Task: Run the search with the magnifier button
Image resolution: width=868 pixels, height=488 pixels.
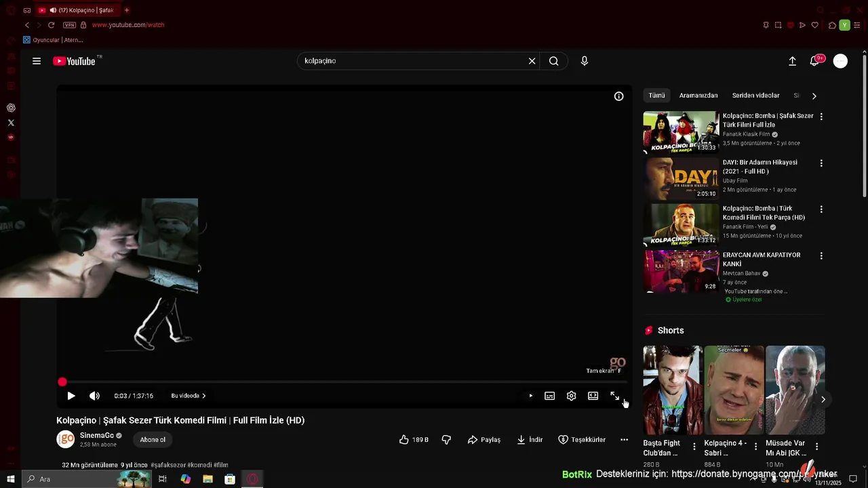Action: pos(554,61)
